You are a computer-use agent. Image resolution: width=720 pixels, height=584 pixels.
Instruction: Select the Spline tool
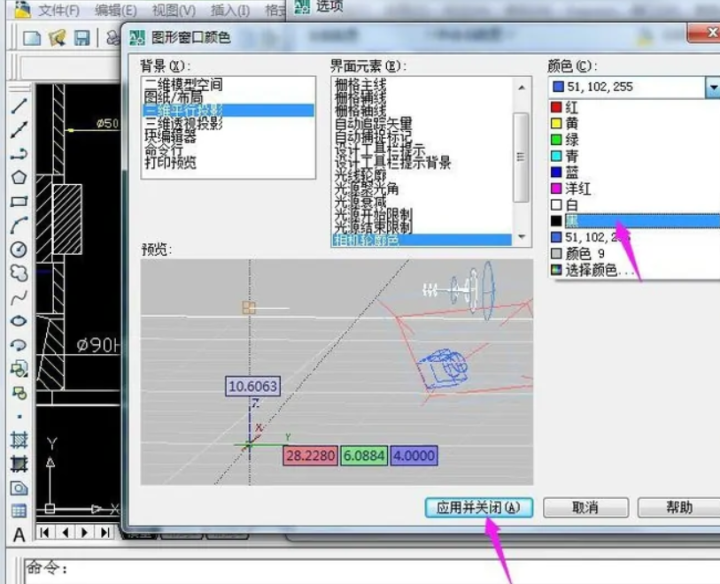[19, 298]
